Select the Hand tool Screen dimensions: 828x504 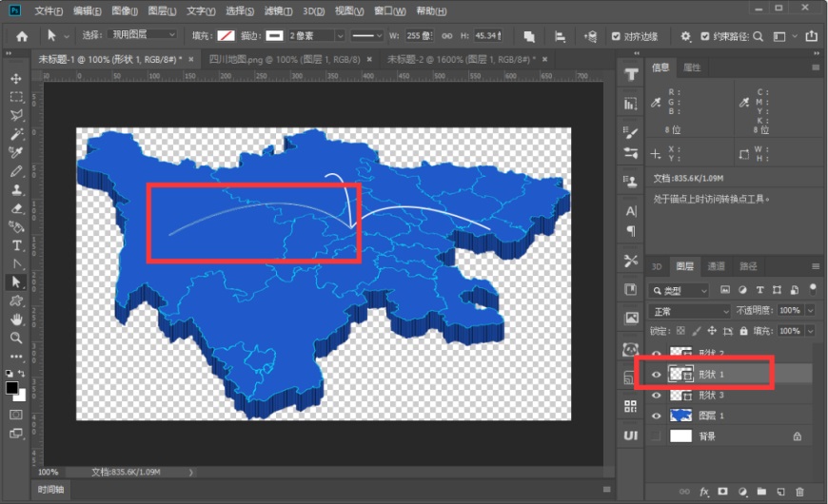pyautogui.click(x=16, y=320)
